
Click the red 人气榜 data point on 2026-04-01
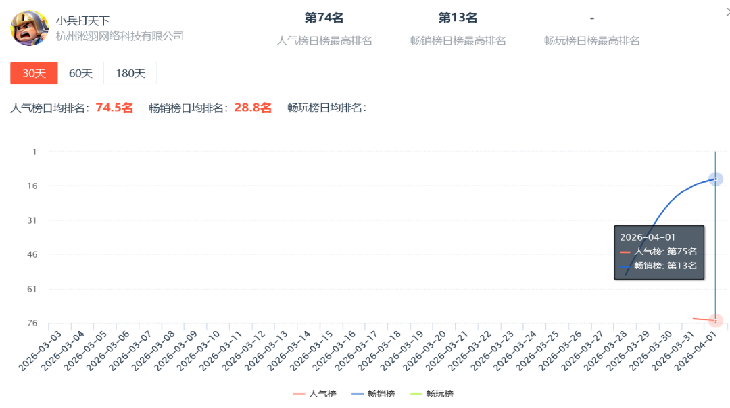(x=715, y=320)
